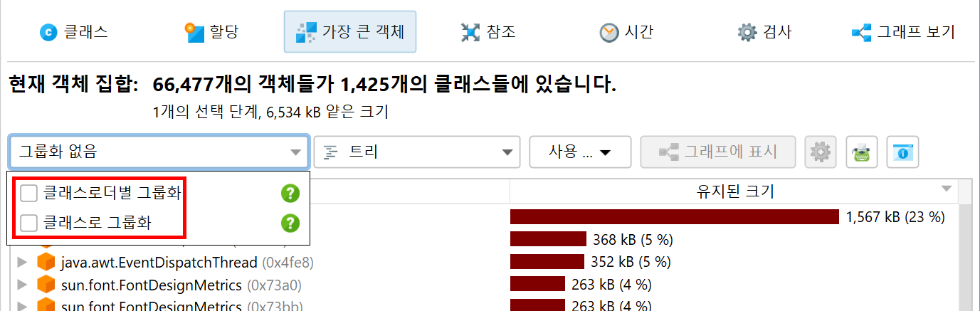The height and width of the screenshot is (311, 980).
Task: Open the 검사 view
Action: (764, 32)
